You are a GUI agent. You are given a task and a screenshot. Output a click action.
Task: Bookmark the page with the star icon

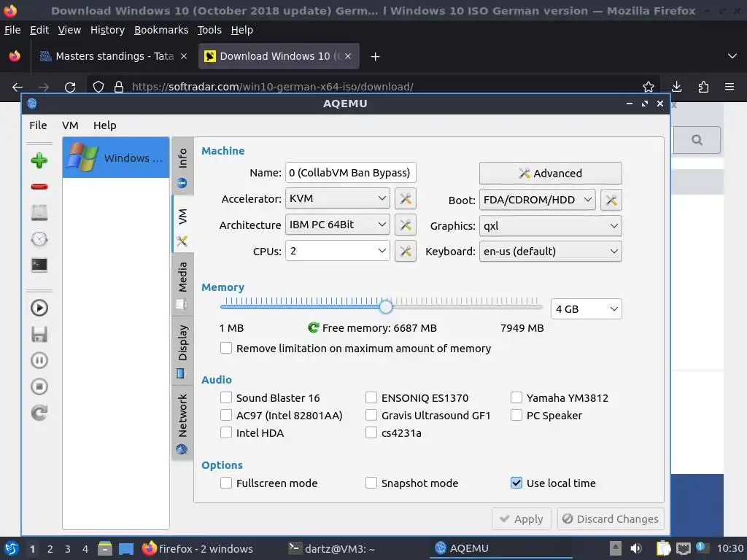[x=648, y=87]
